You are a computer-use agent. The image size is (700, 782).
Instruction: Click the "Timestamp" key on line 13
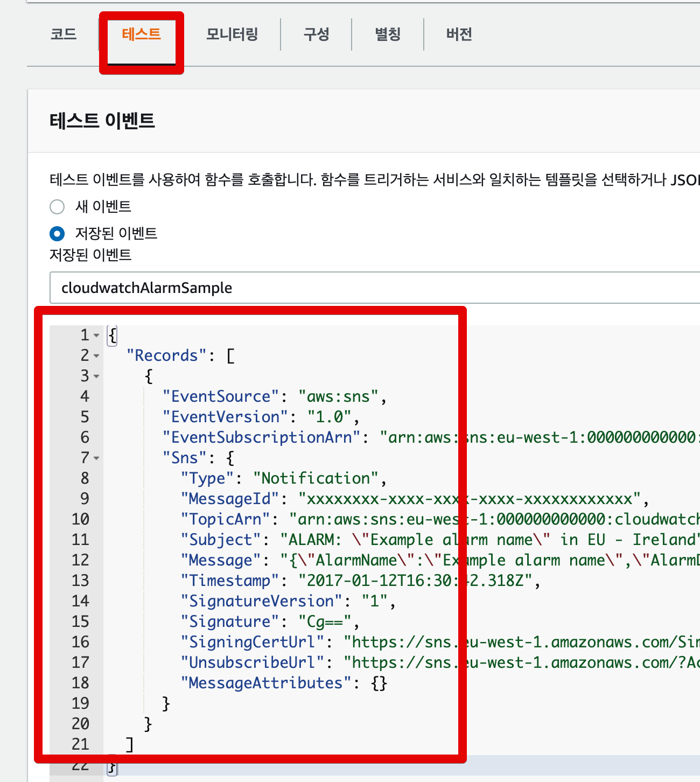(230, 581)
